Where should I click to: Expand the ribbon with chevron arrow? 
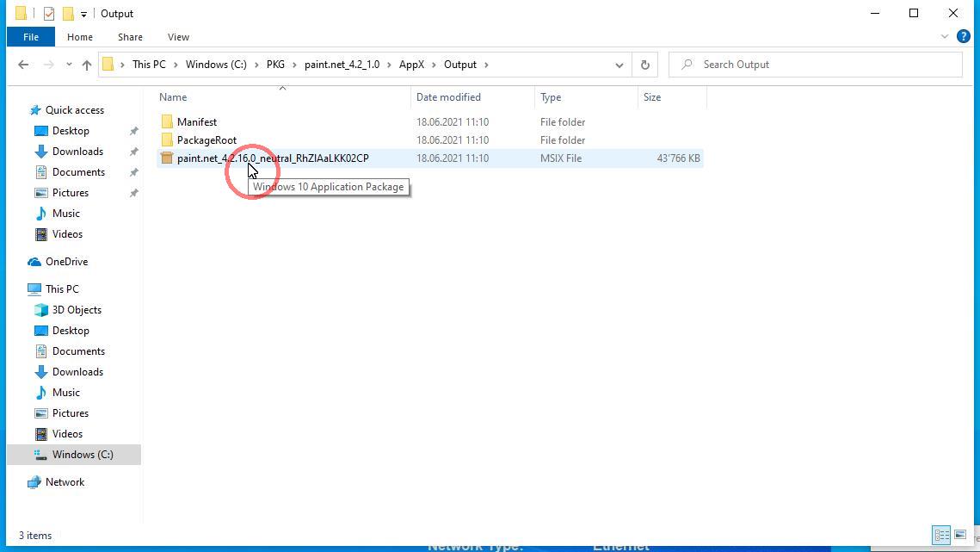pos(945,37)
